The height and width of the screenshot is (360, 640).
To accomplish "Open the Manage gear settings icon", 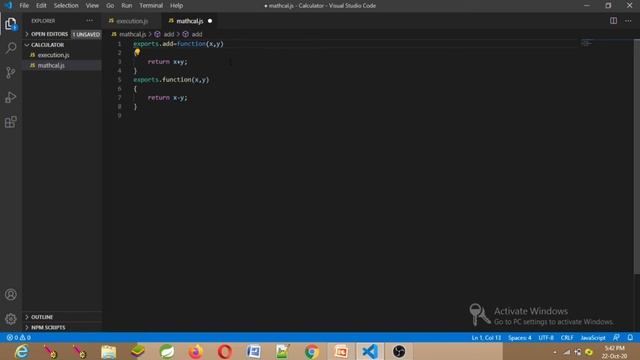I will coord(11,319).
